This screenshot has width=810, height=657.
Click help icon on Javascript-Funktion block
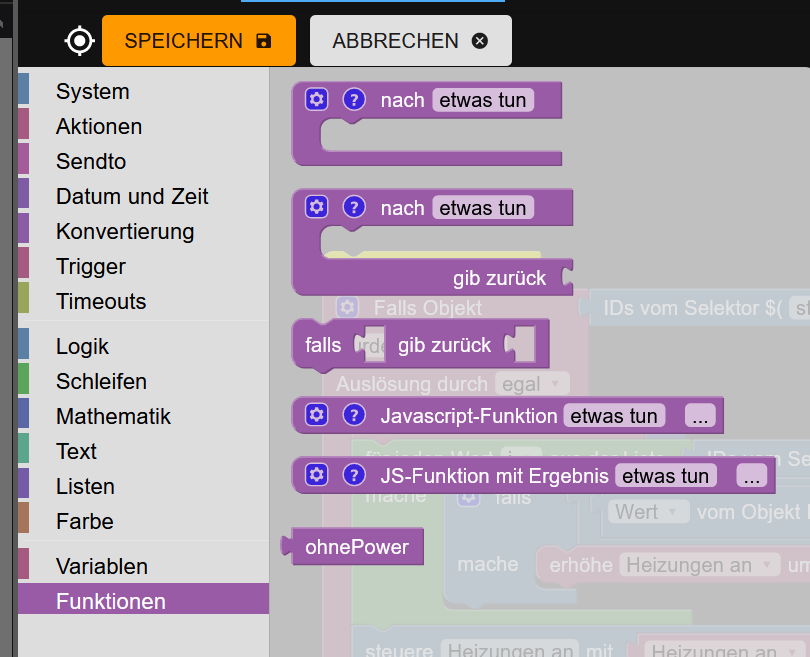(353, 415)
